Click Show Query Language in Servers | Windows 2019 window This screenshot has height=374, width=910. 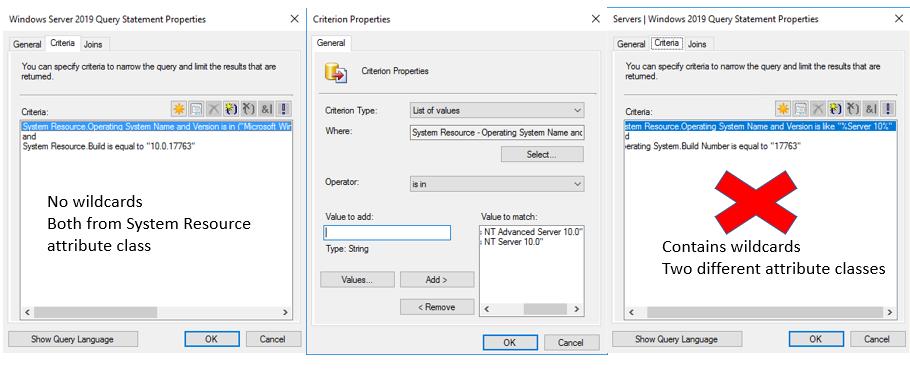(x=677, y=339)
